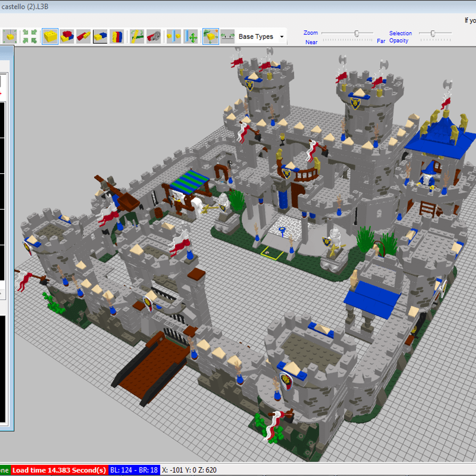The width and height of the screenshot is (476, 476).
Task: Click the mirror bricks across blue plane icon
Action: click(174, 37)
